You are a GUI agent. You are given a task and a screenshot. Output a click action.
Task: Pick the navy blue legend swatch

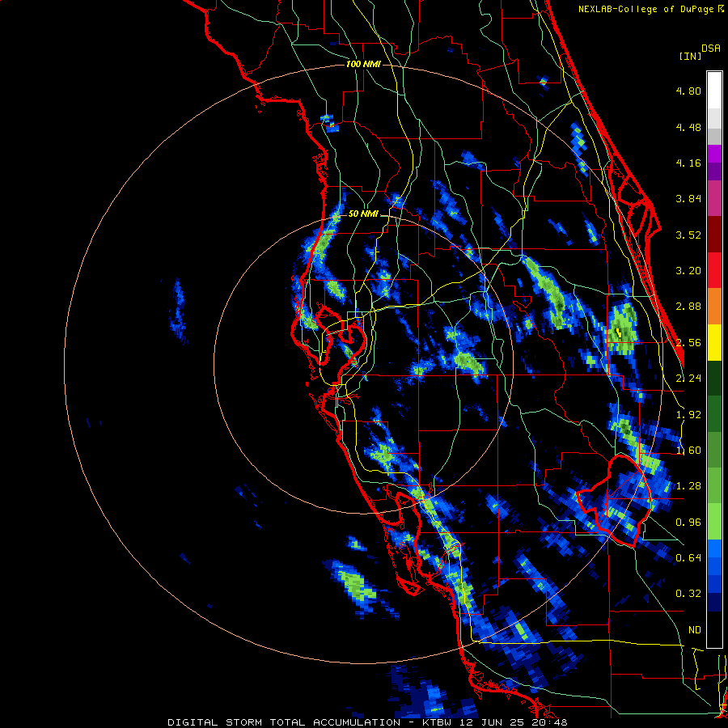(714, 603)
